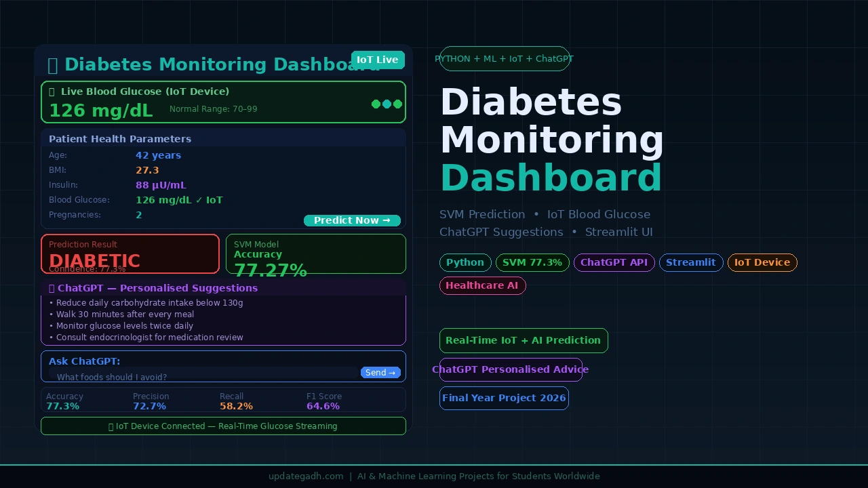Click the IoT Live badge
Image resolution: width=868 pixels, height=488 pixels.
pos(377,60)
